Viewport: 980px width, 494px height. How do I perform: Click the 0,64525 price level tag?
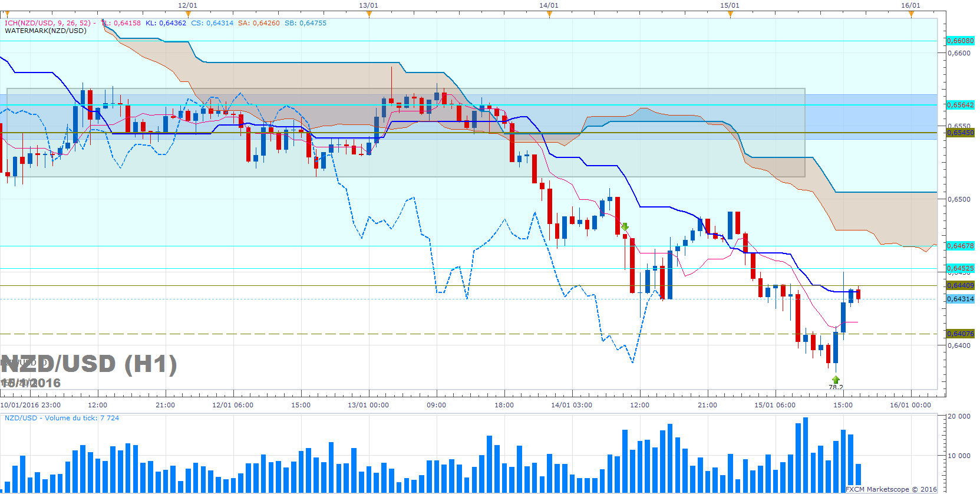click(x=960, y=268)
